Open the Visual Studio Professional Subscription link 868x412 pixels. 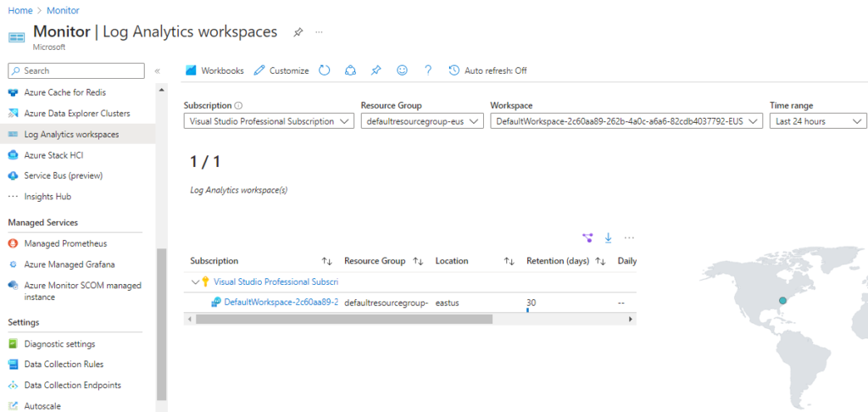[x=275, y=281]
